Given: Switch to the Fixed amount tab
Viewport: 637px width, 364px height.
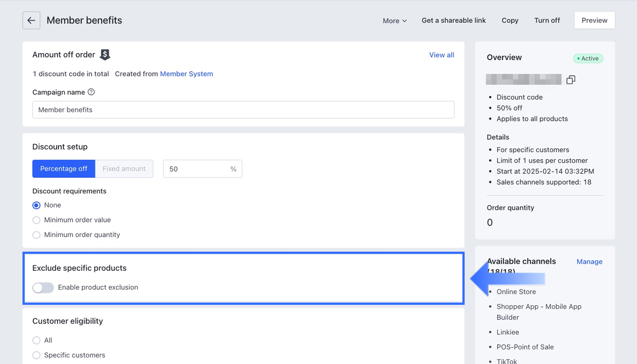Looking at the screenshot, I should (x=124, y=169).
